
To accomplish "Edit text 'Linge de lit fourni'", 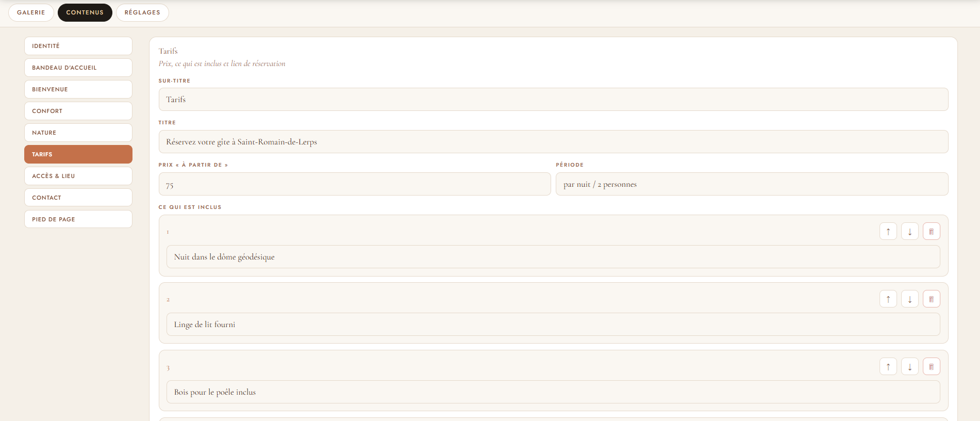I will pyautogui.click(x=553, y=325).
